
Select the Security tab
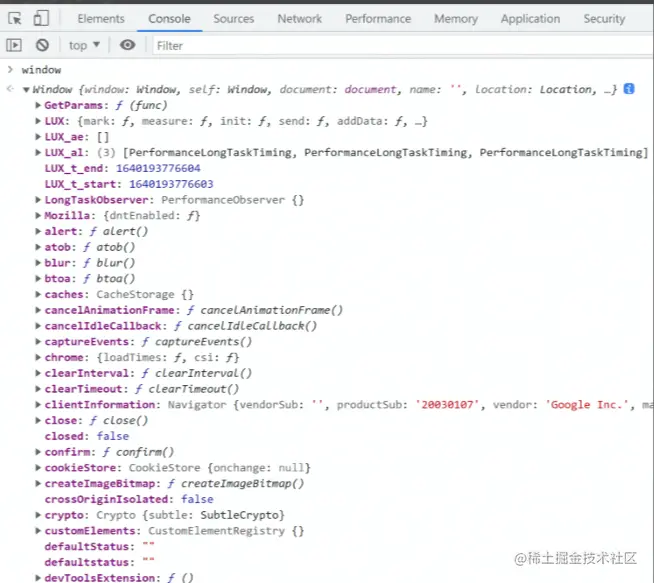[x=604, y=19]
